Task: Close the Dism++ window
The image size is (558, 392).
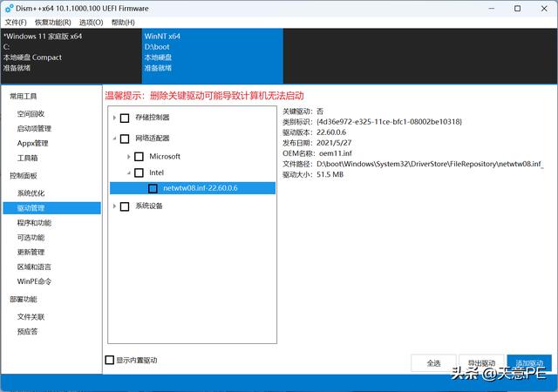Action: [544, 9]
